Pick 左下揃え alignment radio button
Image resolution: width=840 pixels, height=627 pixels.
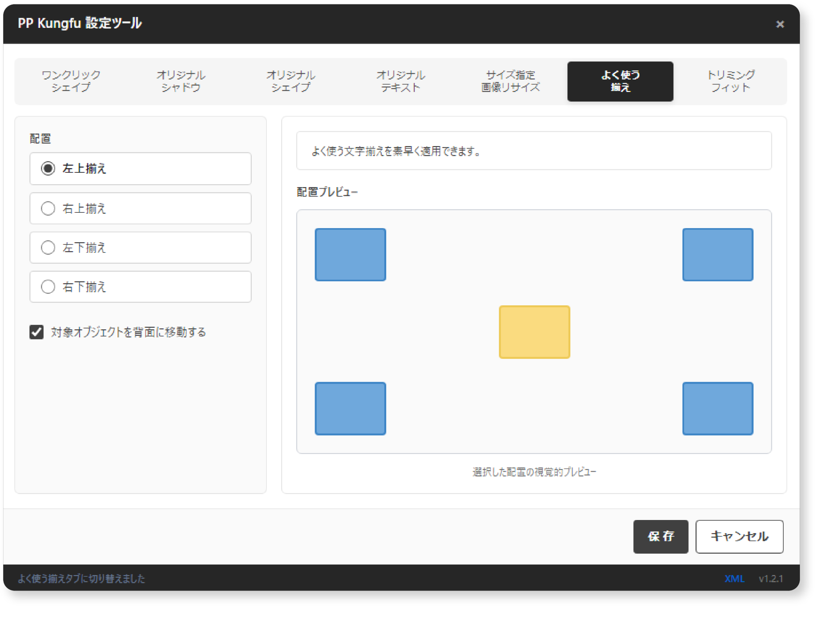[x=48, y=248]
